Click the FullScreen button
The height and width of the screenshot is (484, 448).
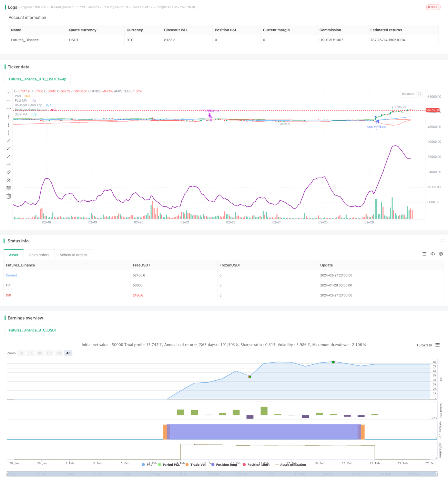click(424, 345)
